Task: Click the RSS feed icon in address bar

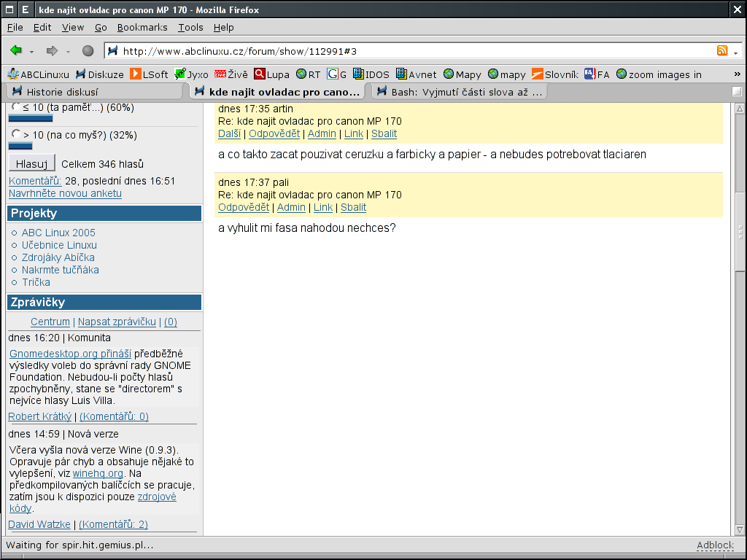Action: [x=722, y=51]
